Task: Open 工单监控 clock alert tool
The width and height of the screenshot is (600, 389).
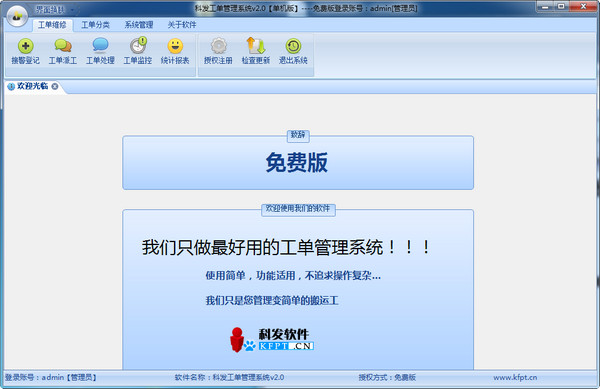Action: (138, 51)
